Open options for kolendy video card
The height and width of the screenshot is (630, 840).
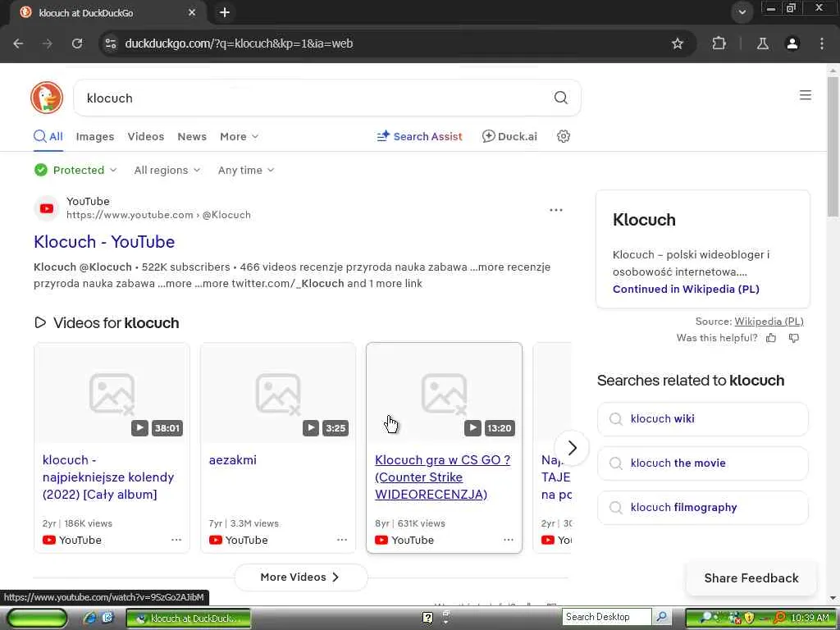[x=176, y=540]
